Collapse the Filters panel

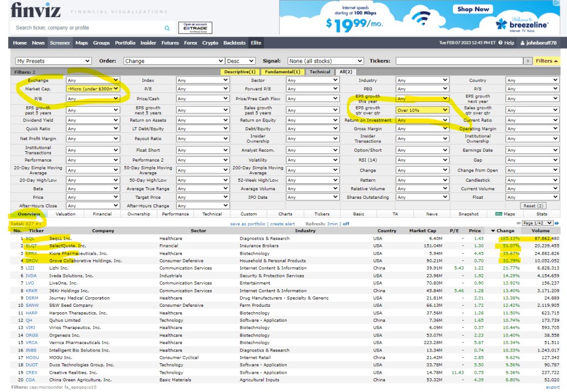click(547, 61)
